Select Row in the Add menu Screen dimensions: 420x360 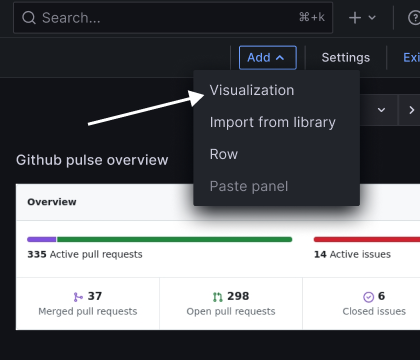click(x=224, y=154)
